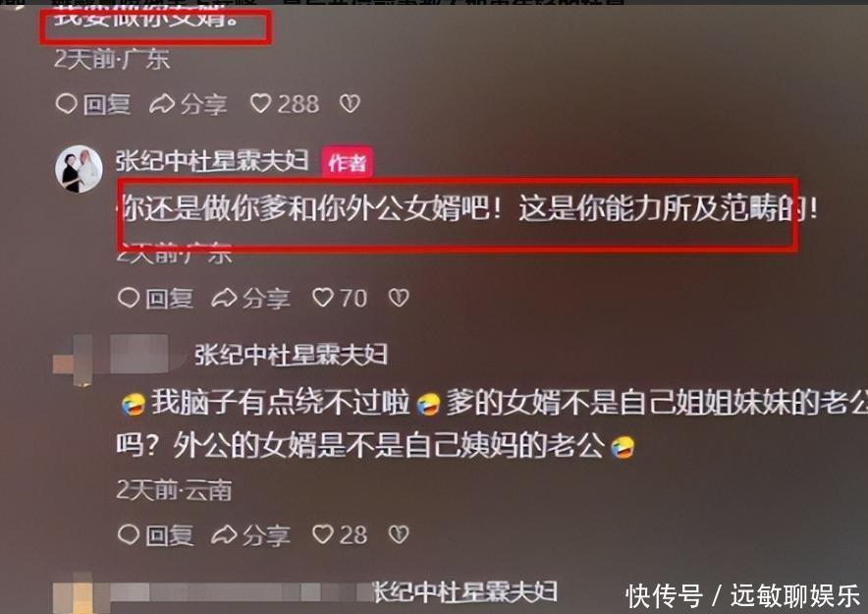
Task: Dislike the author's reply with 70 likes
Action: tap(399, 298)
